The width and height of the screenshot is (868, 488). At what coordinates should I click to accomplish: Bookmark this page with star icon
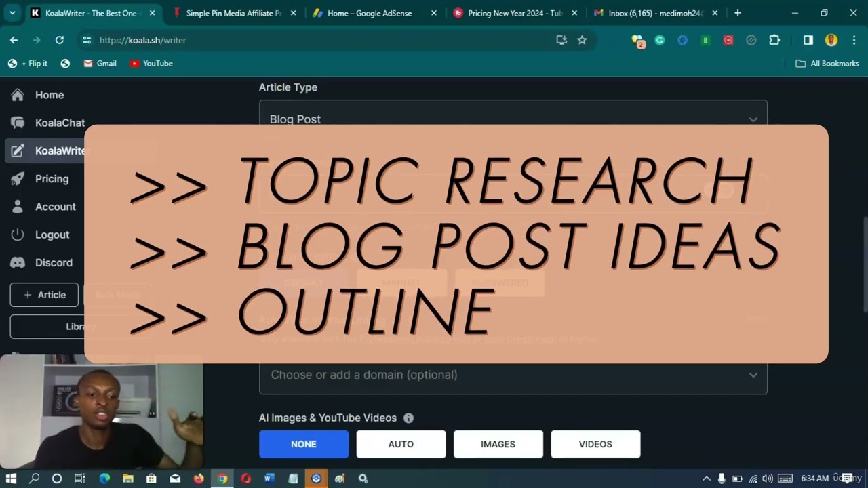[x=582, y=40]
